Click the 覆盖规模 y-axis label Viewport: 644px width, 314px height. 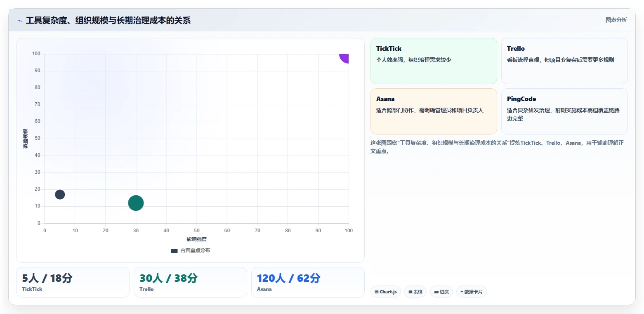click(x=26, y=139)
